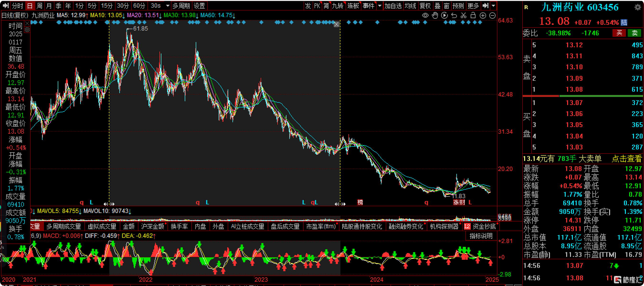Image resolution: width=644 pixels, height=286 pixels.
Task: Open the dropdown arrow after 事件
Action: pos(380,5)
